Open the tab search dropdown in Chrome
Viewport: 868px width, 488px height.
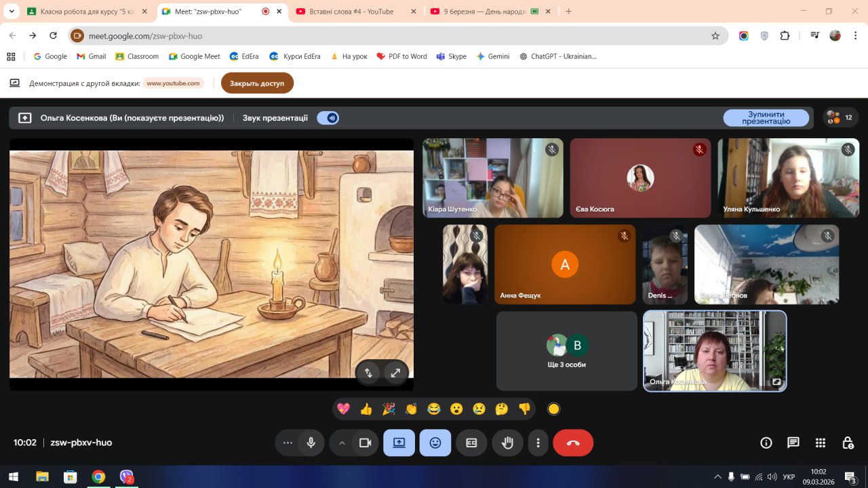coord(12,12)
